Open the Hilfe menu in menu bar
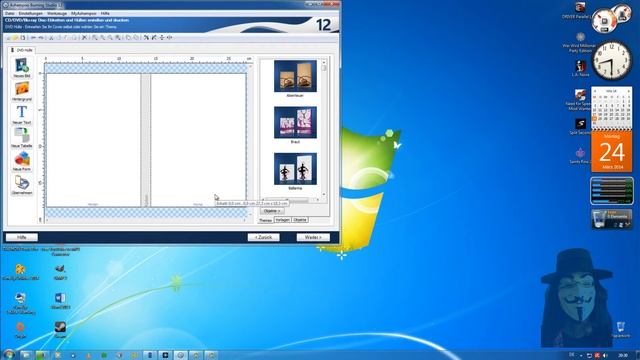640x360 pixels. click(x=105, y=13)
